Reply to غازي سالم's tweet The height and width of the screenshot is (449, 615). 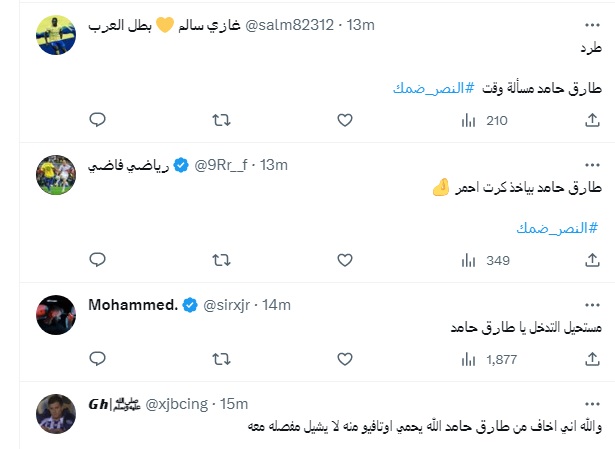click(98, 120)
